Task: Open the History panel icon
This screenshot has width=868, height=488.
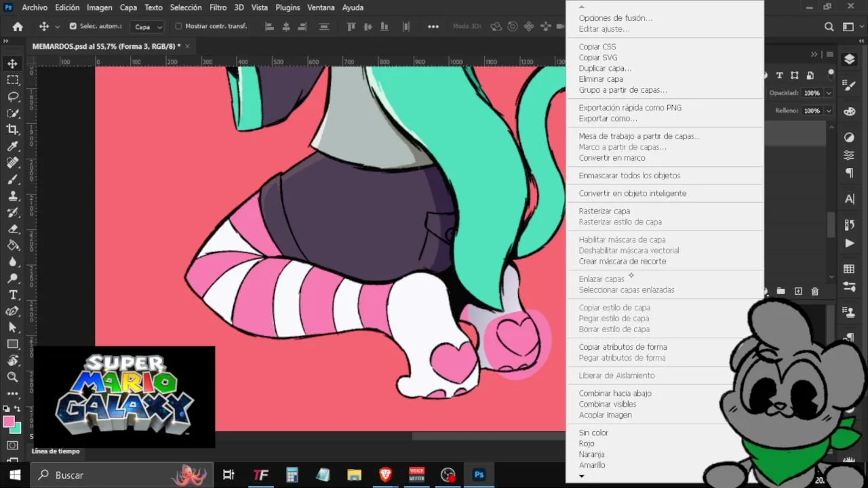Action: point(849,224)
